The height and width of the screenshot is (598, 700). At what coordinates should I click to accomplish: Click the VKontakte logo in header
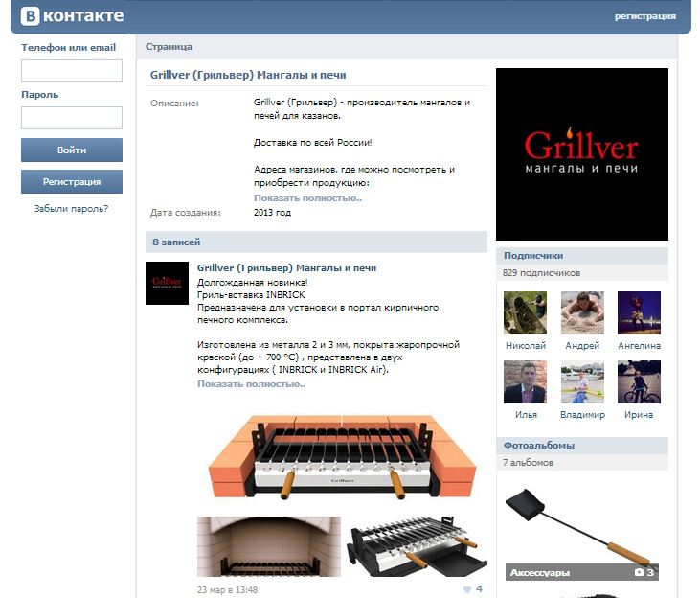(73, 16)
